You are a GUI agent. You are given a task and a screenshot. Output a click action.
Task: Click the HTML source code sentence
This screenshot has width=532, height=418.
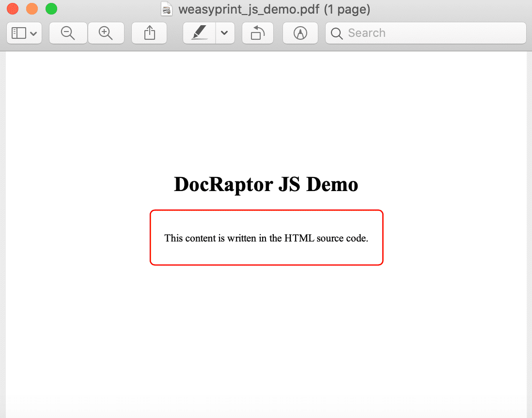(266, 238)
